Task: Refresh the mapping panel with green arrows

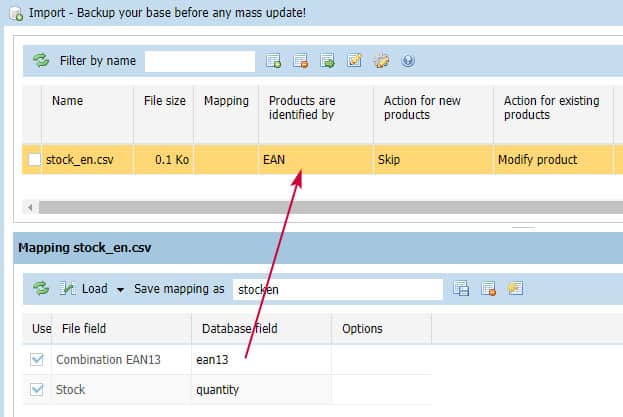Action: coord(41,289)
